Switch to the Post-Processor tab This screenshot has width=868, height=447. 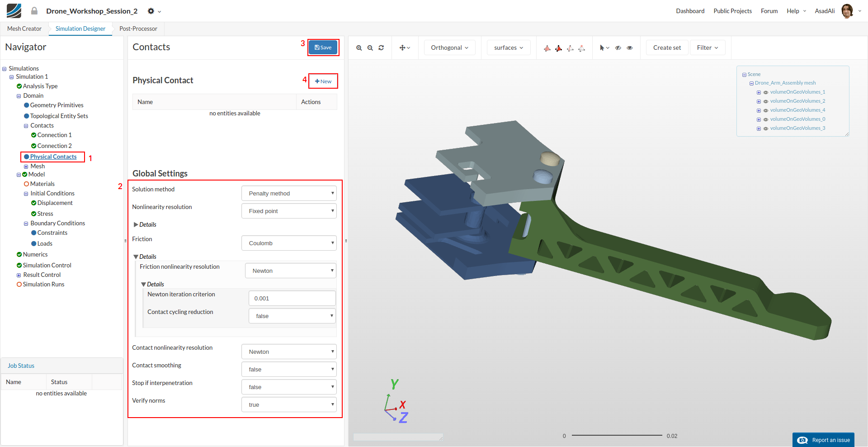tap(138, 29)
